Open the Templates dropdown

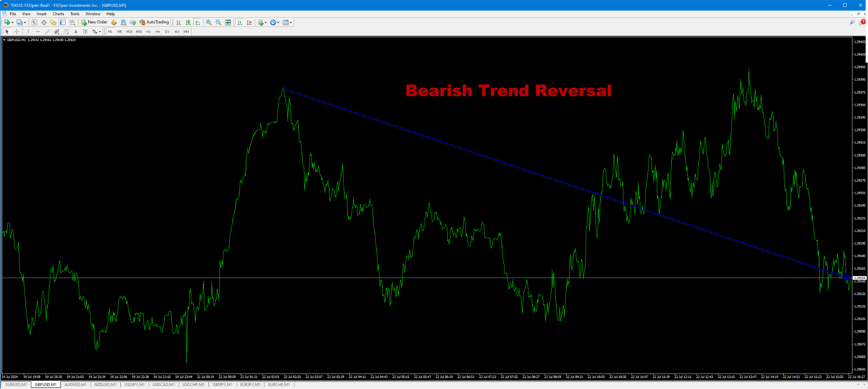(x=291, y=22)
